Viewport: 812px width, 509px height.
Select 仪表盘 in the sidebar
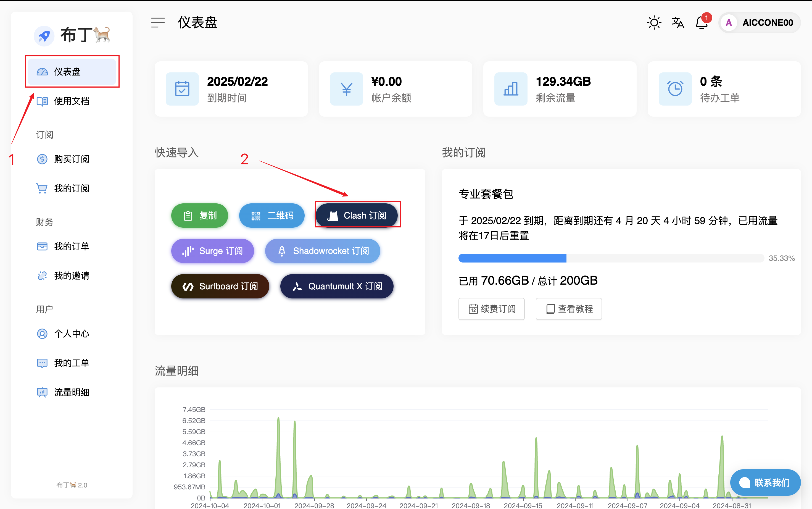coord(72,72)
